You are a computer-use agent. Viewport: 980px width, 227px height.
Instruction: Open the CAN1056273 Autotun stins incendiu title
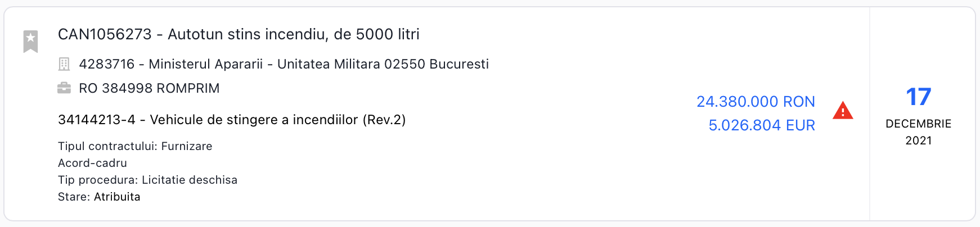[239, 34]
